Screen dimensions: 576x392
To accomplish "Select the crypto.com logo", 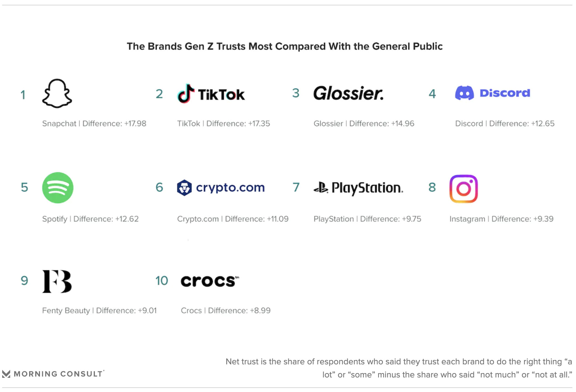I will [221, 188].
